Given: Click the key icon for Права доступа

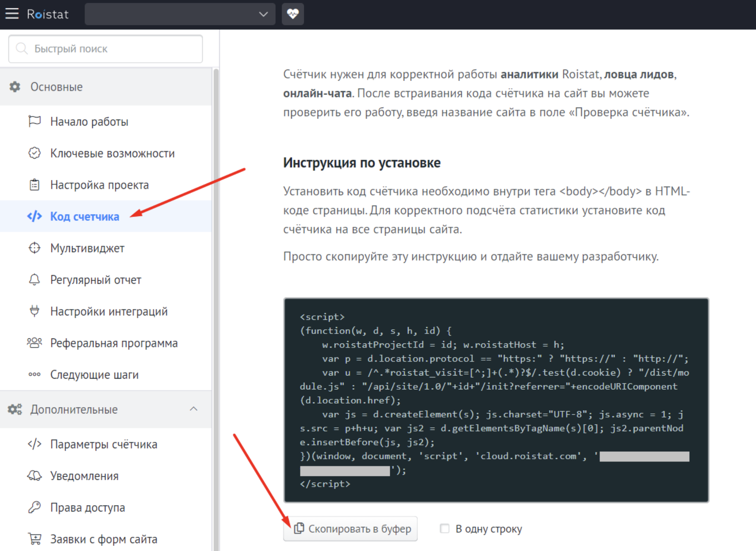Looking at the screenshot, I should 34,507.
